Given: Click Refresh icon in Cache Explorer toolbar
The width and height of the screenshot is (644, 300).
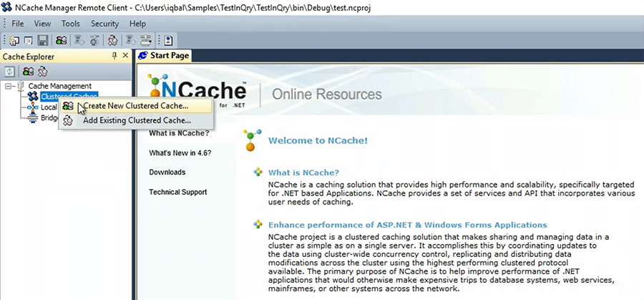Looking at the screenshot, I should pyautogui.click(x=10, y=72).
